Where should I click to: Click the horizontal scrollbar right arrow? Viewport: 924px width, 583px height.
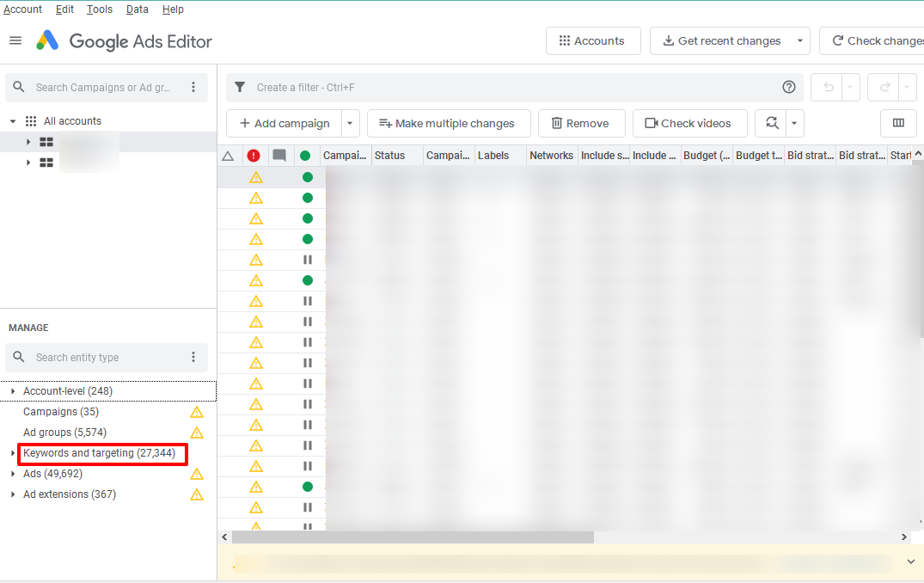point(904,537)
